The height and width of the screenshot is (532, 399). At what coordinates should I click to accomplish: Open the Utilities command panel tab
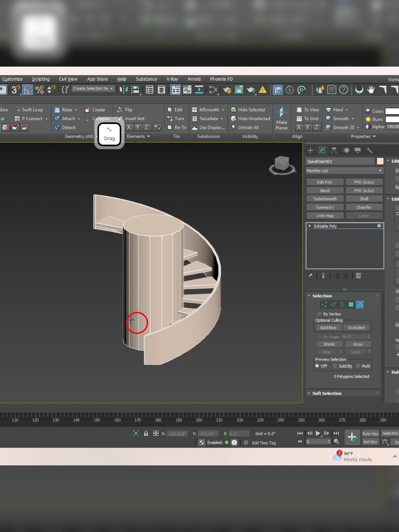pyautogui.click(x=369, y=150)
